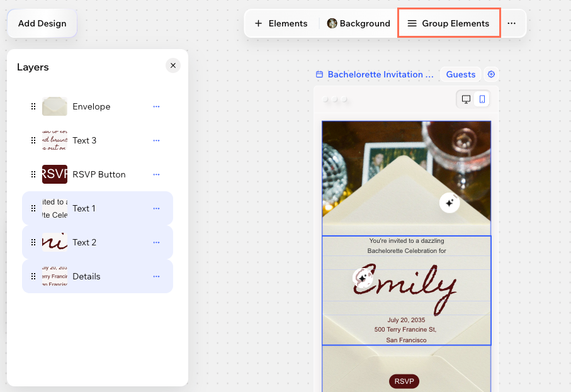
Task: Click the plus icon next to Elements
Action: tap(258, 23)
